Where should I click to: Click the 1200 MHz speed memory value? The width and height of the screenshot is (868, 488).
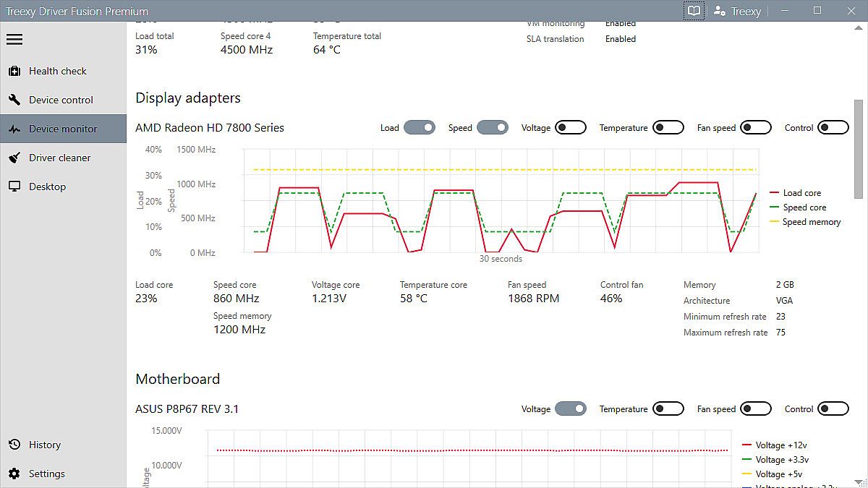tap(239, 330)
